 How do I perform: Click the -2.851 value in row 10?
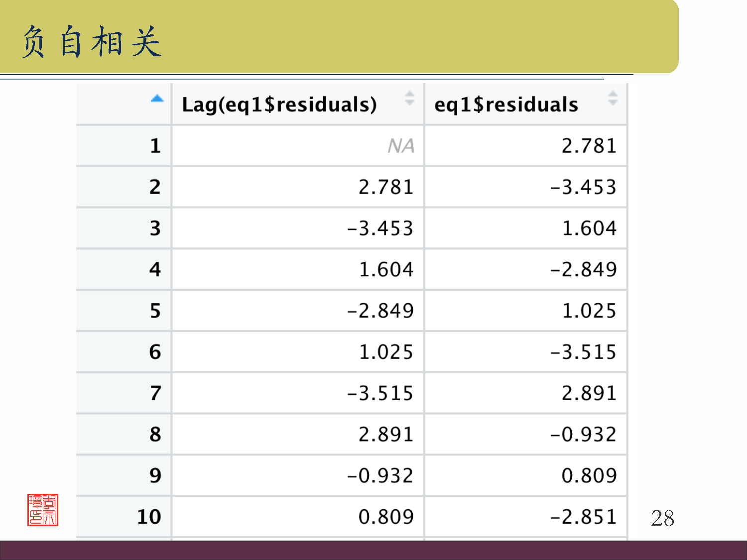pyautogui.click(x=583, y=517)
